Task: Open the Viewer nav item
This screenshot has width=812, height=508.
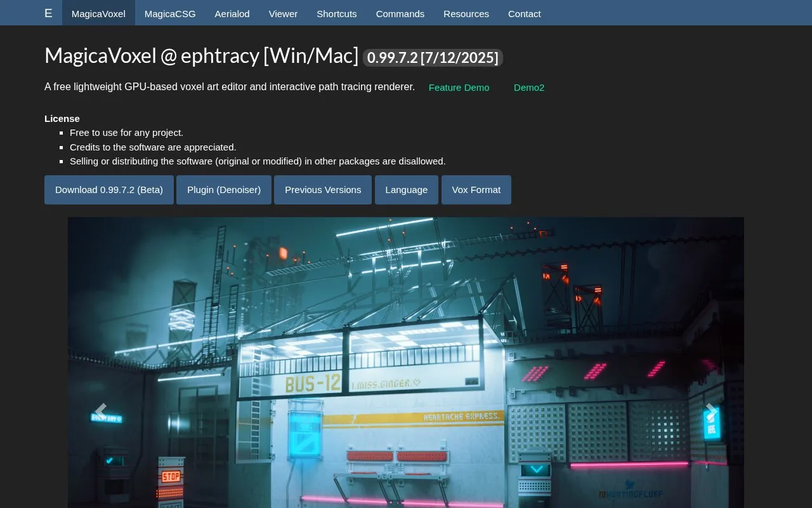Action: click(283, 13)
